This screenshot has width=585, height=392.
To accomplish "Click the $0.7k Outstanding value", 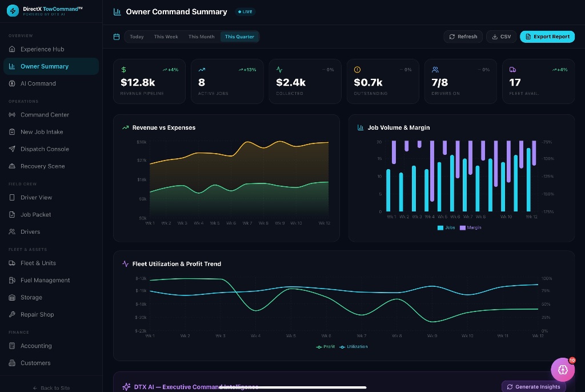I will 368,82.
